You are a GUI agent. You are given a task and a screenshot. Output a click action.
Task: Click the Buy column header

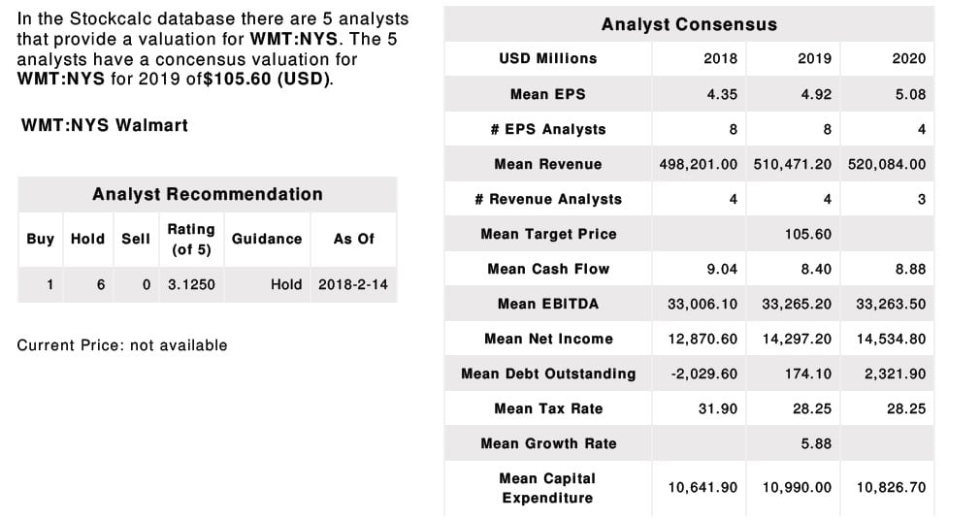click(x=41, y=239)
